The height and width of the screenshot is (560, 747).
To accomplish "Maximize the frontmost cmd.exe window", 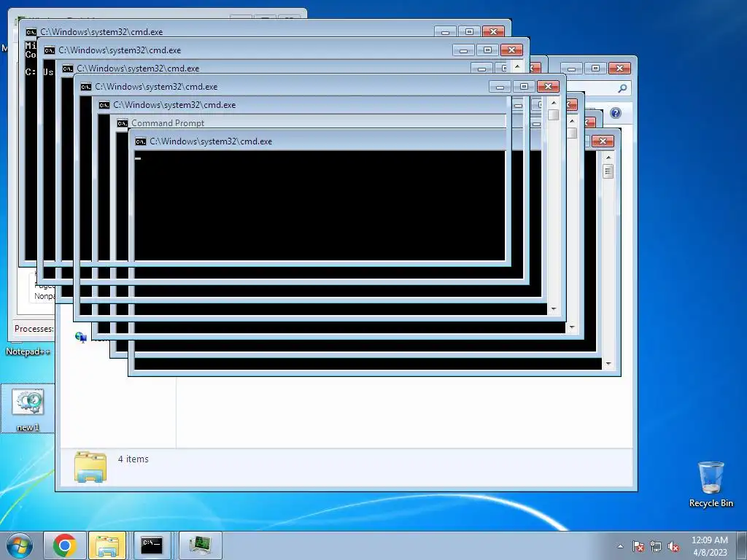I will [469, 32].
